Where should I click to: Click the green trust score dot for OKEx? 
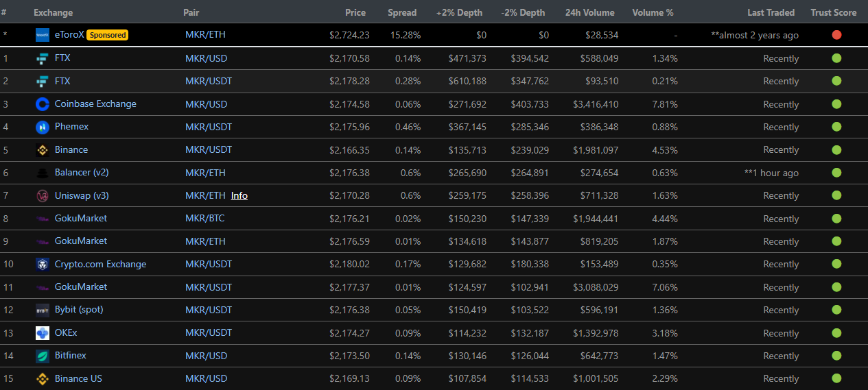[836, 333]
